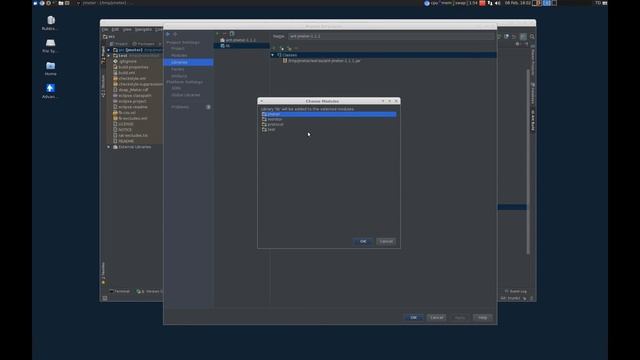Click the remove root minus icon above Classes
This screenshot has width=640, height=360.
click(296, 48)
